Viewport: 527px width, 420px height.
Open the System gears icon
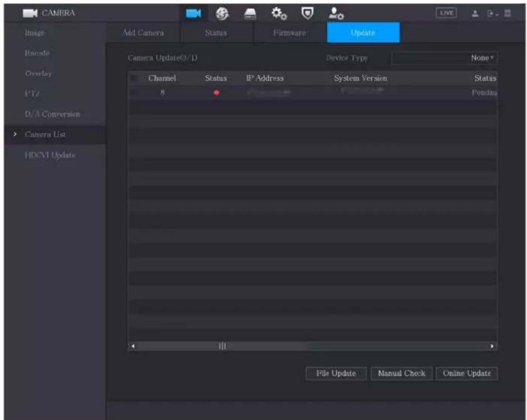[x=279, y=14]
